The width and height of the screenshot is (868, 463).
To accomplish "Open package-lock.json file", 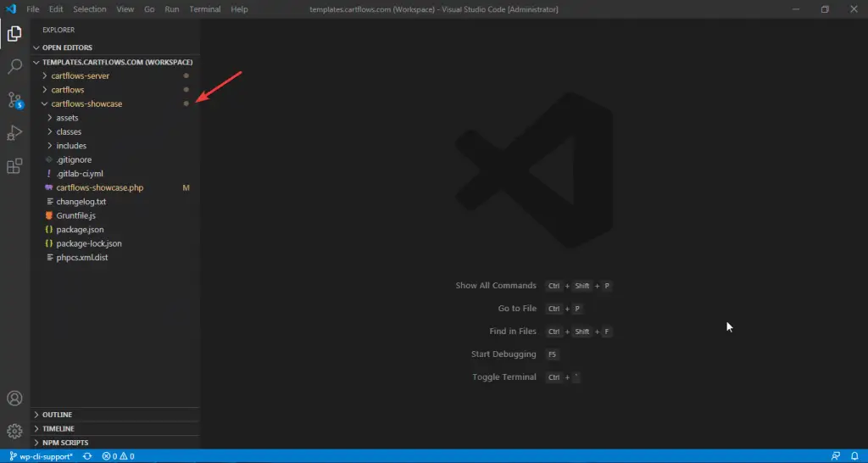I will pos(115,243).
